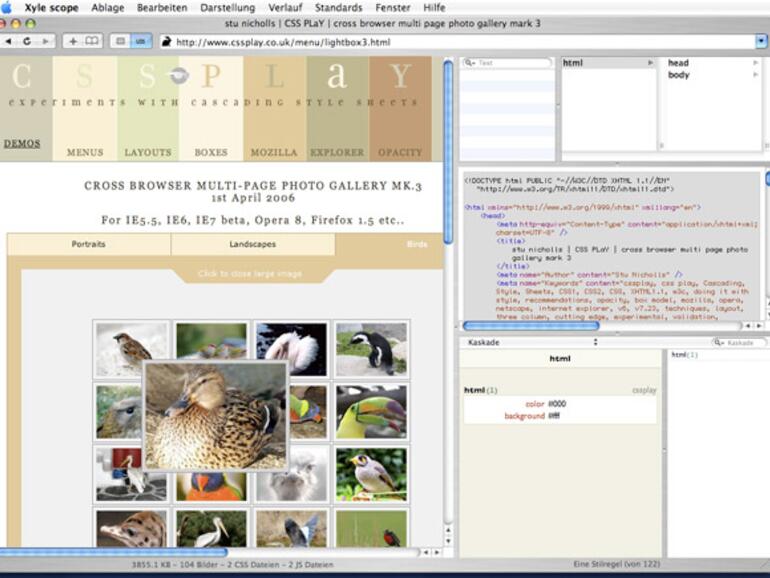Click the penguin bird thumbnail
The height and width of the screenshot is (578, 770).
pyautogui.click(x=371, y=349)
